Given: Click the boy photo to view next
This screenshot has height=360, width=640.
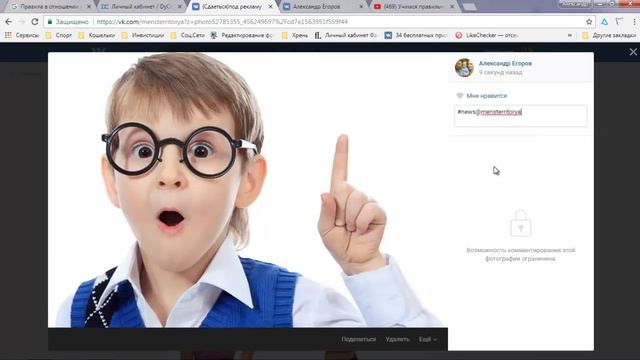Looking at the screenshot, I should [x=248, y=190].
